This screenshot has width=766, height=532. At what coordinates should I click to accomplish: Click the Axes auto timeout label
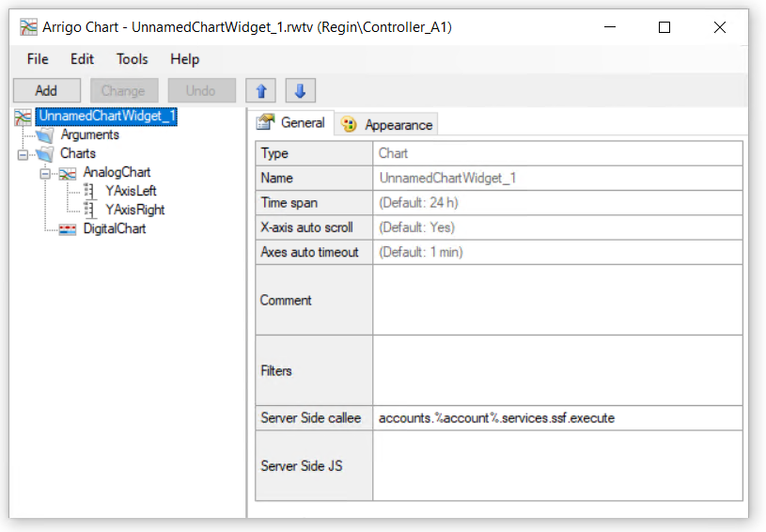tap(310, 252)
